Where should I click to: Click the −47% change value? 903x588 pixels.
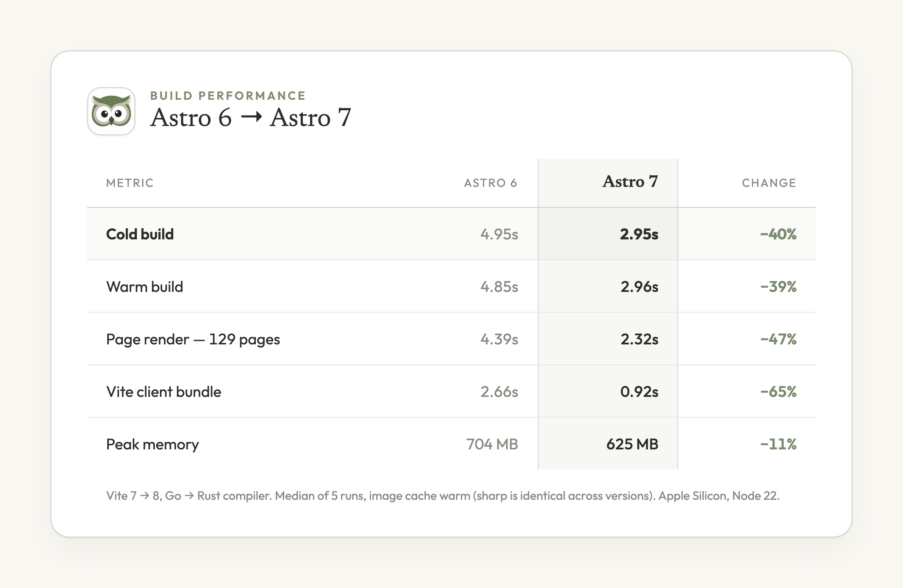click(x=778, y=339)
